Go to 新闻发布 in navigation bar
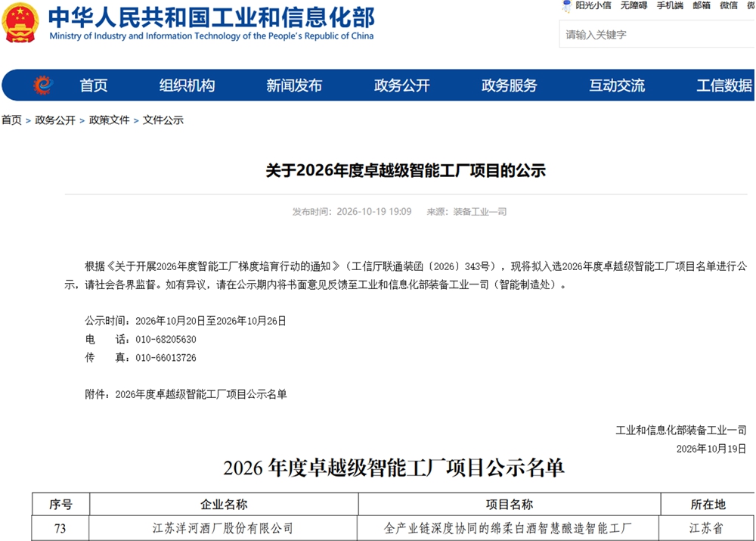The width and height of the screenshot is (756, 541). tap(294, 86)
